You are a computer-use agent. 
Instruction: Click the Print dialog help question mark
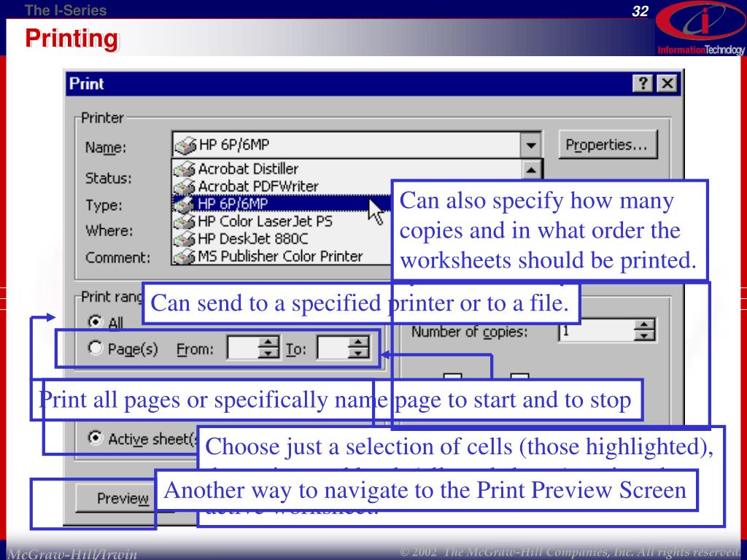point(643,84)
